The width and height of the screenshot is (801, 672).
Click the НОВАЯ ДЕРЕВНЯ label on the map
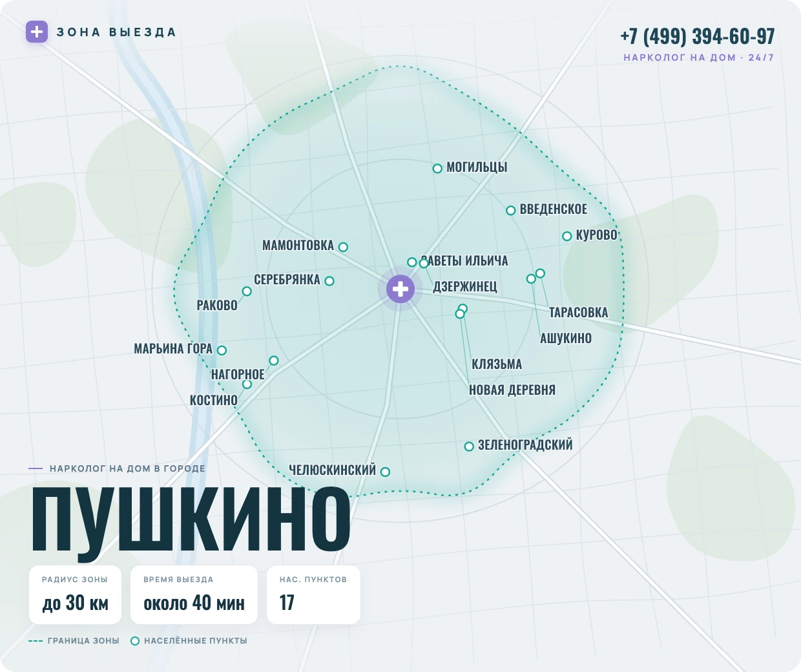512,390
